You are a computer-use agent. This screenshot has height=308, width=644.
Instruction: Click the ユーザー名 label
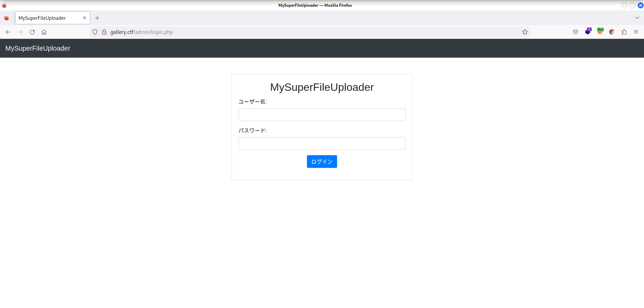tap(253, 102)
